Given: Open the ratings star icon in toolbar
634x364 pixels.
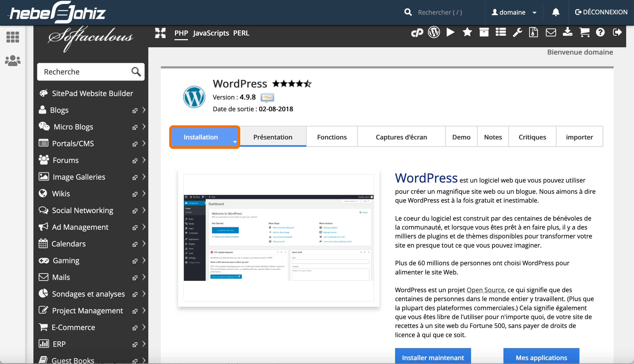Looking at the screenshot, I should tap(467, 32).
